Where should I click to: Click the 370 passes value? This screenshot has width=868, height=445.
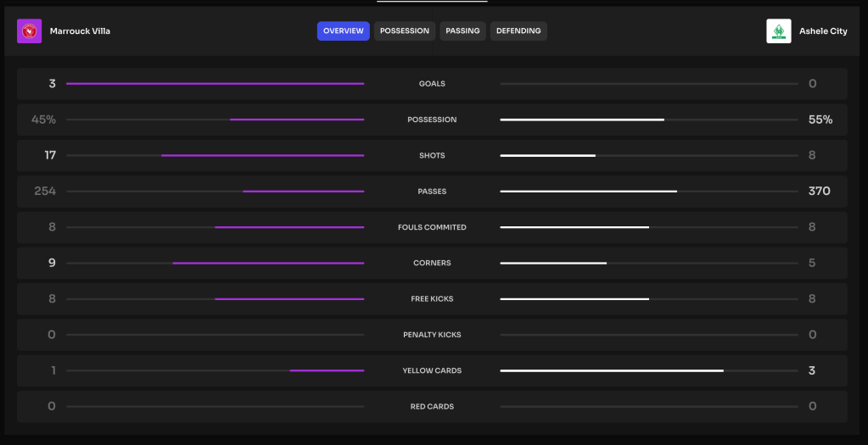(819, 192)
